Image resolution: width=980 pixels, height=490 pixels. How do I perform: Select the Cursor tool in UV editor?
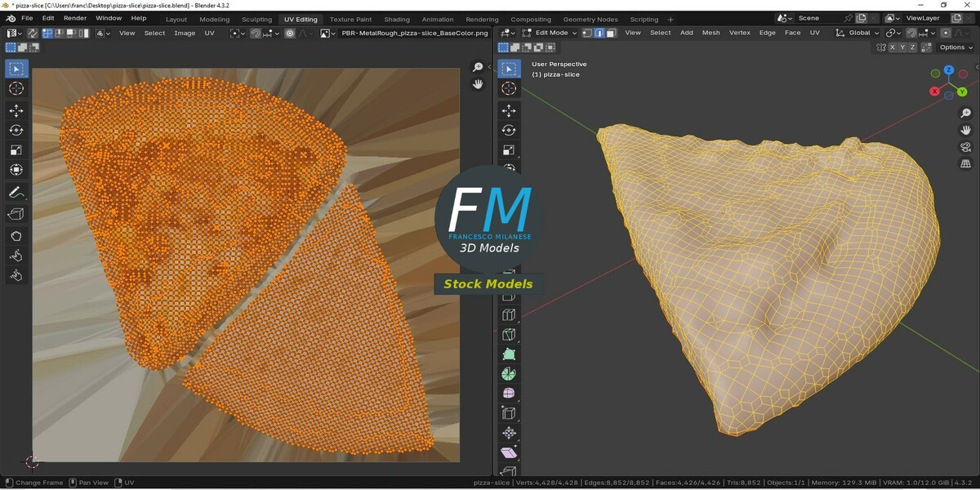16,88
